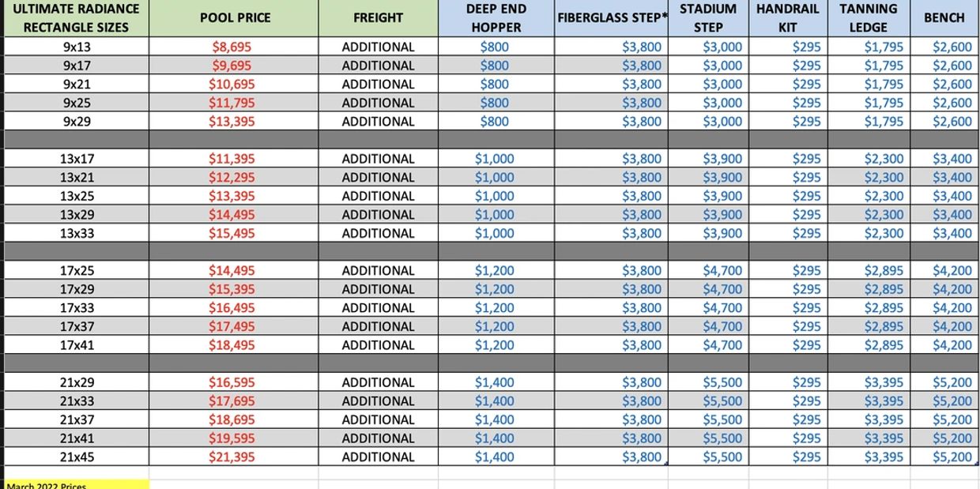Click the 13x17 size row label
Image resolution: width=980 pixels, height=489 pixels.
coord(77,159)
